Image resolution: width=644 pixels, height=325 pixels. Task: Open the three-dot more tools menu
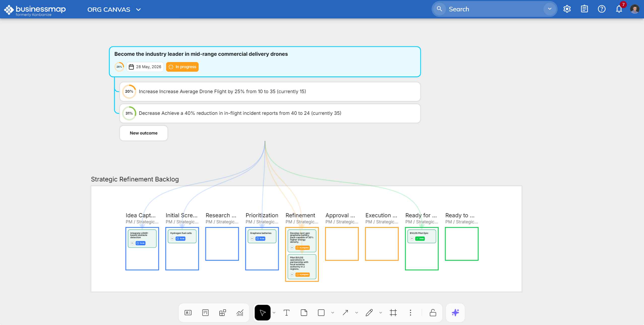click(410, 313)
